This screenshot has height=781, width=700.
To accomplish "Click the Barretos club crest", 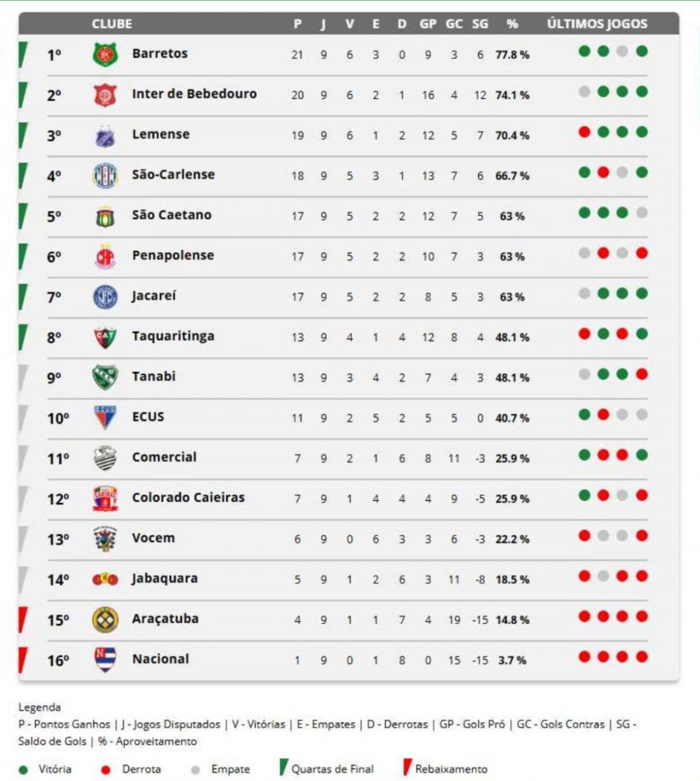I will click(104, 54).
